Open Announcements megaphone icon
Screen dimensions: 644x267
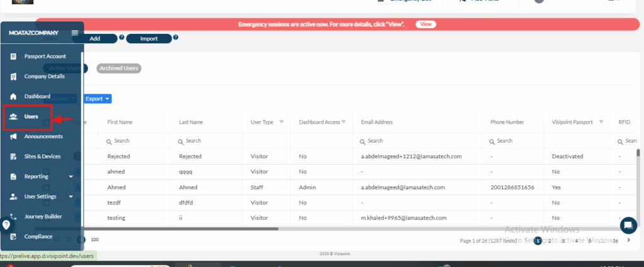[x=13, y=136]
